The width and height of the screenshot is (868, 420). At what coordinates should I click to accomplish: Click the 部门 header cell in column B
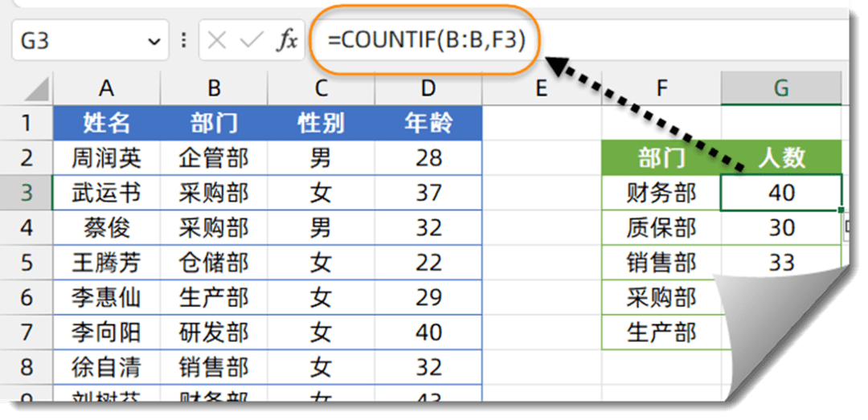(214, 123)
